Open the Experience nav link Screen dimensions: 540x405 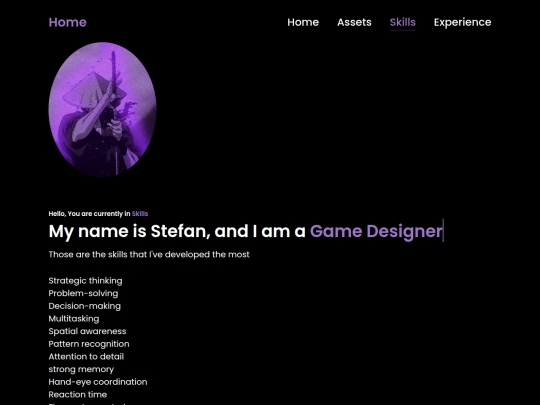(463, 23)
